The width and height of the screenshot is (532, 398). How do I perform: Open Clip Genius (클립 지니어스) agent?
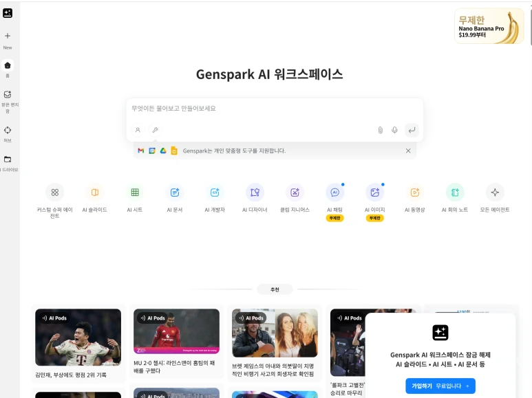click(x=295, y=192)
